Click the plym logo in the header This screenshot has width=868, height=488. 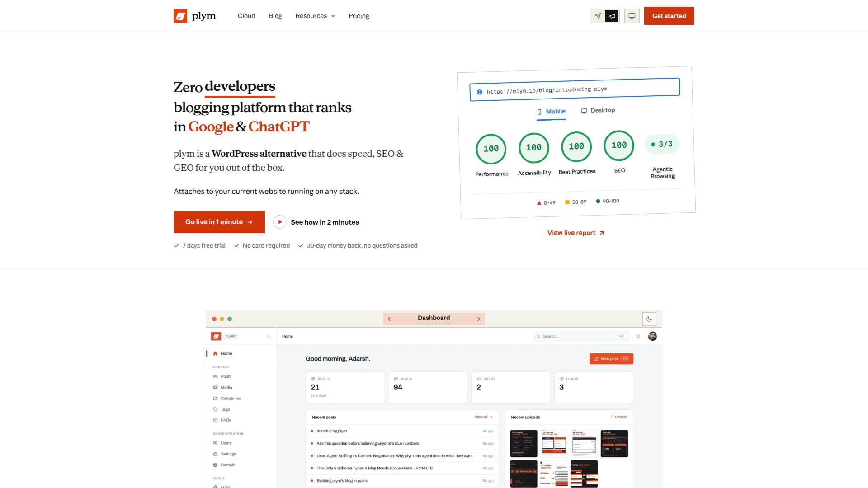tap(195, 16)
